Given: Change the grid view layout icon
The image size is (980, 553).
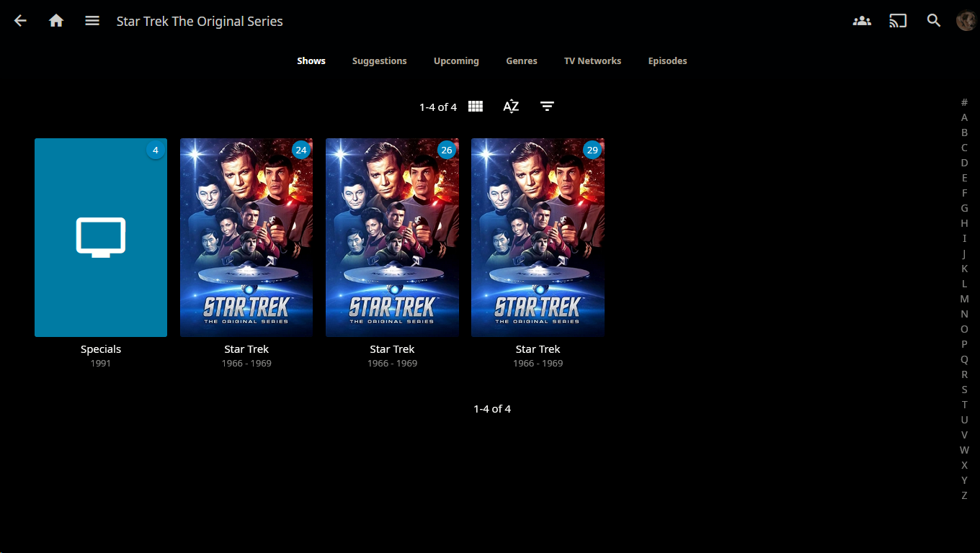Looking at the screenshot, I should pos(476,107).
